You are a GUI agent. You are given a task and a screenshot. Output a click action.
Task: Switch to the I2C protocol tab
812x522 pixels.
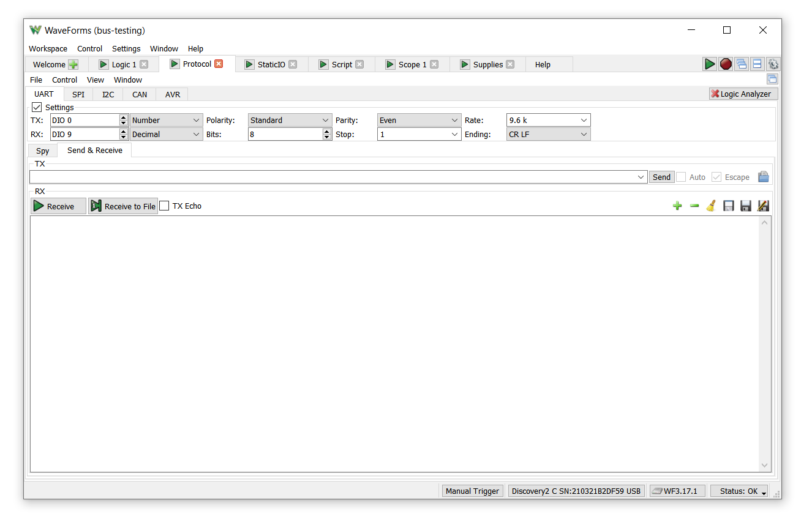108,94
